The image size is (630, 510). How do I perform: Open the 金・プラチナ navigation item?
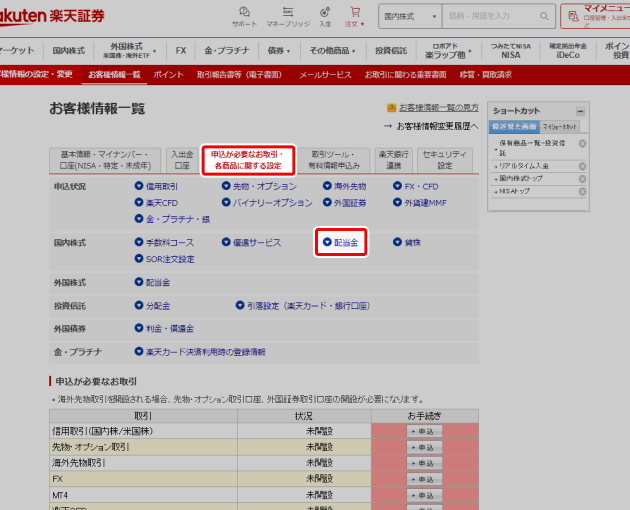[x=227, y=51]
